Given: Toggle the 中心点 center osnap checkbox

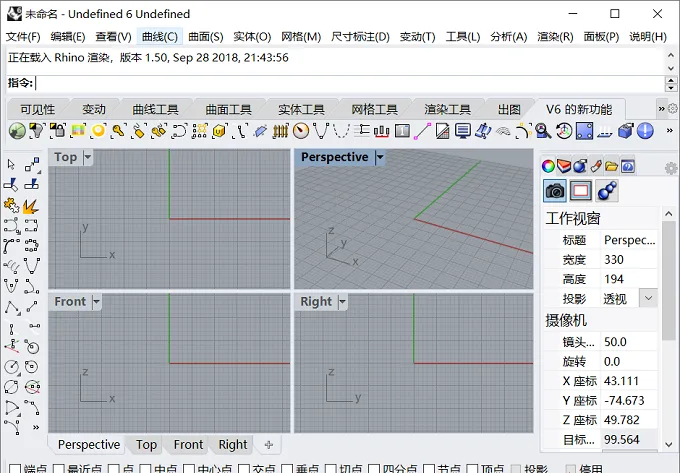Looking at the screenshot, I should [x=189, y=469].
